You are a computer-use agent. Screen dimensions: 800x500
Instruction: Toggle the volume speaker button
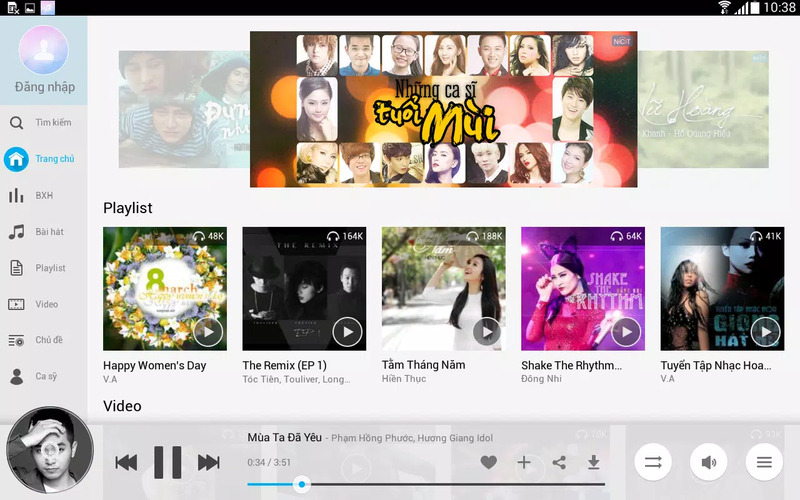coord(709,462)
